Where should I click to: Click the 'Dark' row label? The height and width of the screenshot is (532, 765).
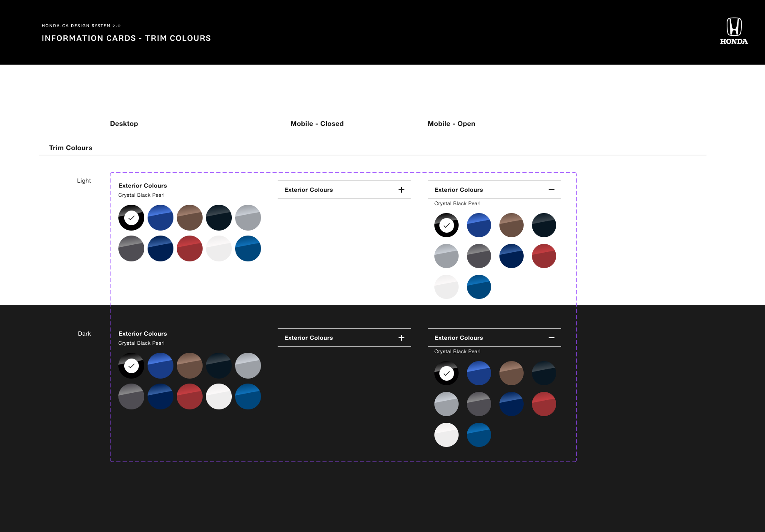pyautogui.click(x=84, y=334)
